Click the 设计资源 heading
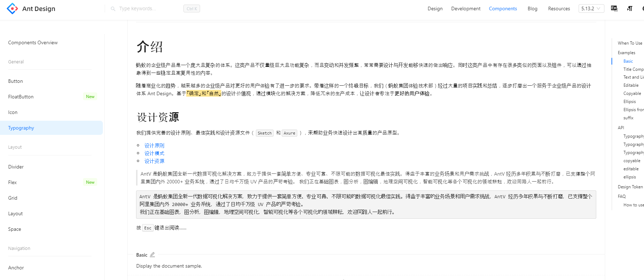Image resolution: width=644 pixels, height=280 pixels. [x=158, y=117]
